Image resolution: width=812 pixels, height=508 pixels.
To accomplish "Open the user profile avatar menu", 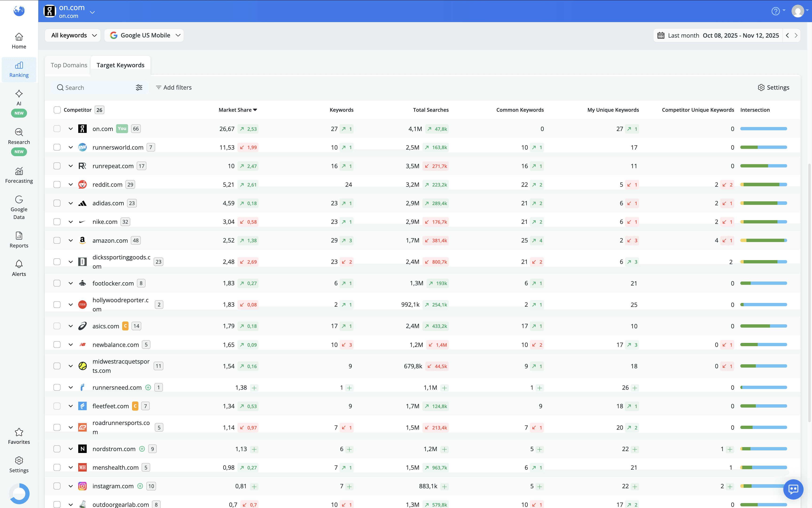I will point(798,11).
